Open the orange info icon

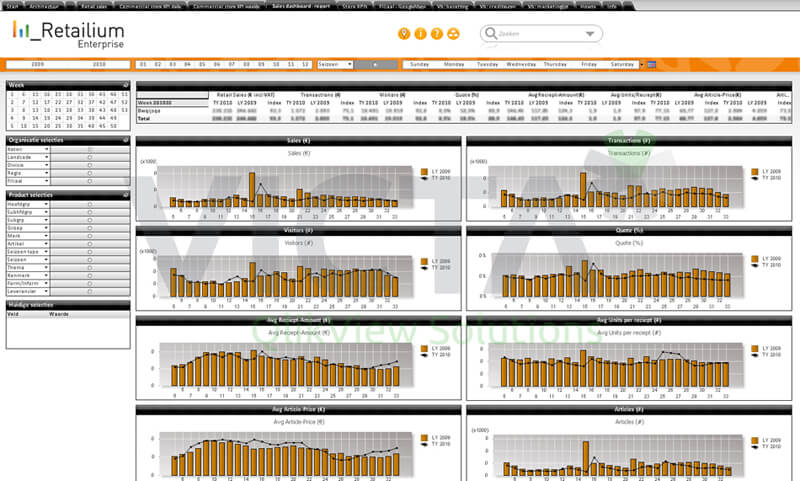pos(420,34)
